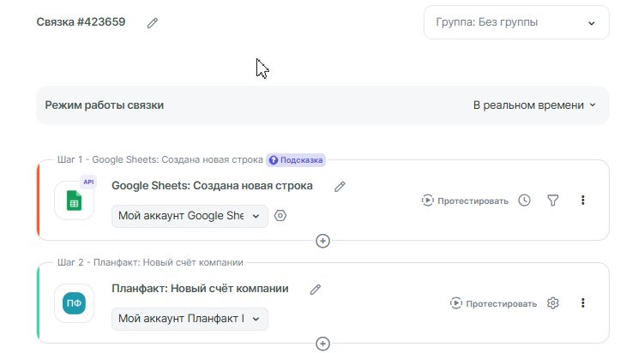Open three-dot menu for Планфакт step
The height and width of the screenshot is (353, 644).
tap(583, 303)
